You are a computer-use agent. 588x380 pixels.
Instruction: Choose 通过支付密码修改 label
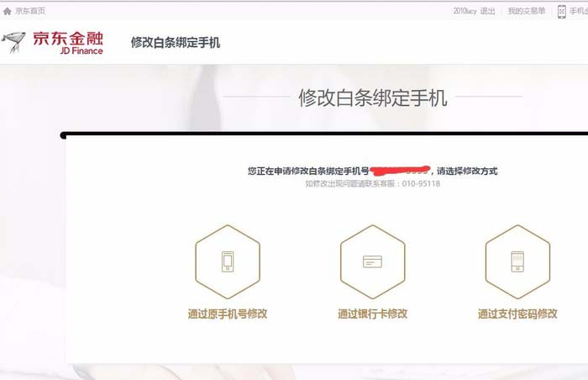[x=517, y=314]
